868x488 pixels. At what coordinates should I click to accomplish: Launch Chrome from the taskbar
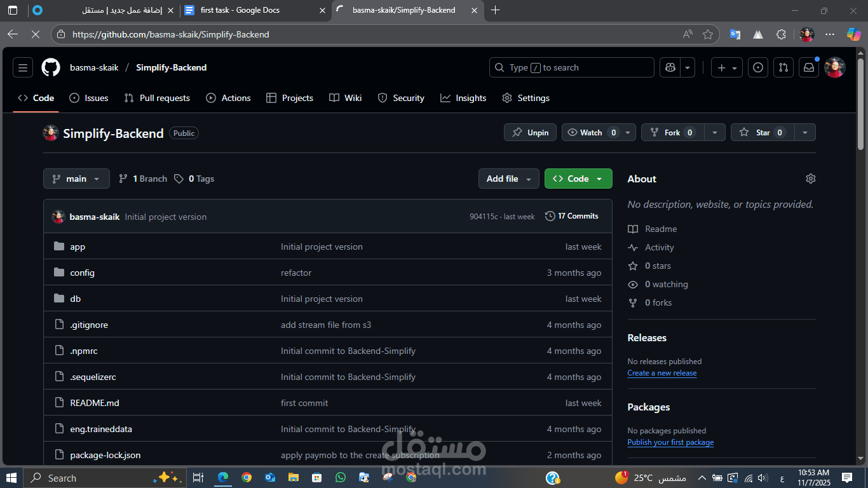247,478
